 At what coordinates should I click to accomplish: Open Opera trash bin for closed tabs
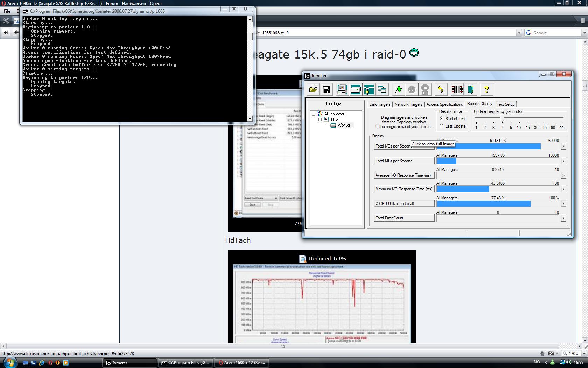583,21
